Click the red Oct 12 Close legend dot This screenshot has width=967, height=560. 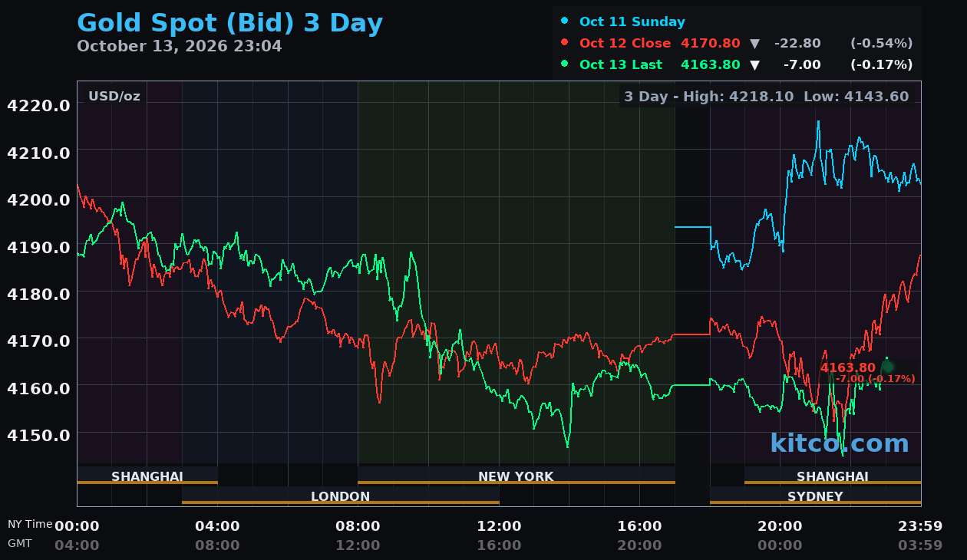565,43
